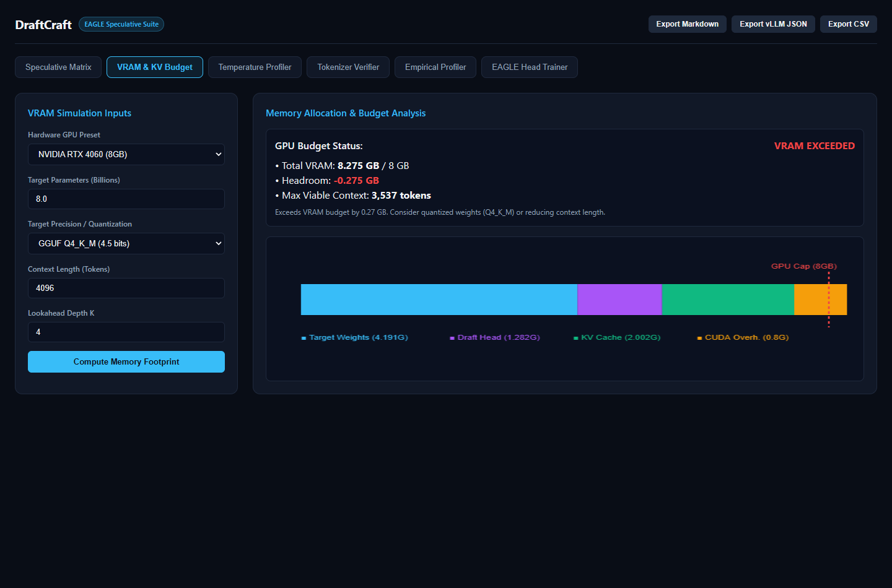The image size is (892, 588).
Task: Click the Headroom value -0.275 GB
Action: tap(356, 181)
